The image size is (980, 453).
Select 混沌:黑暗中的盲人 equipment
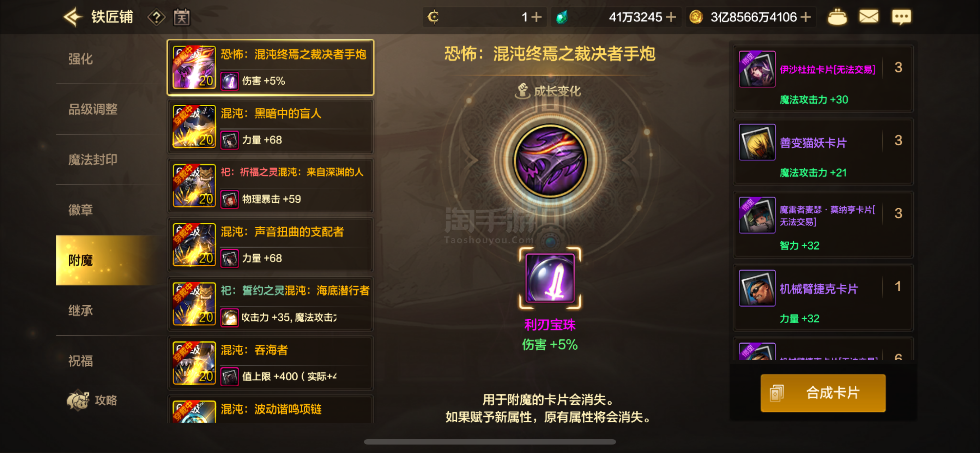tap(271, 127)
